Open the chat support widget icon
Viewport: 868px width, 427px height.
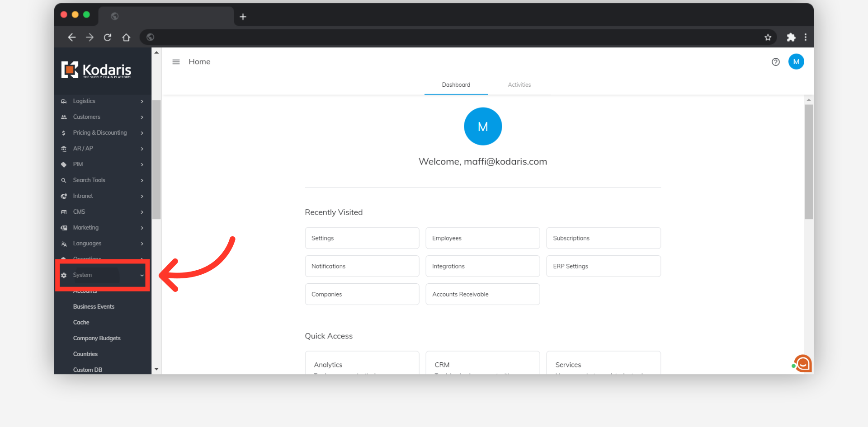[803, 363]
